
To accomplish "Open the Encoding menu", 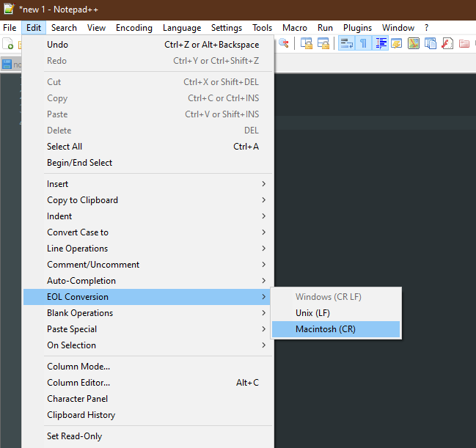I will (134, 28).
